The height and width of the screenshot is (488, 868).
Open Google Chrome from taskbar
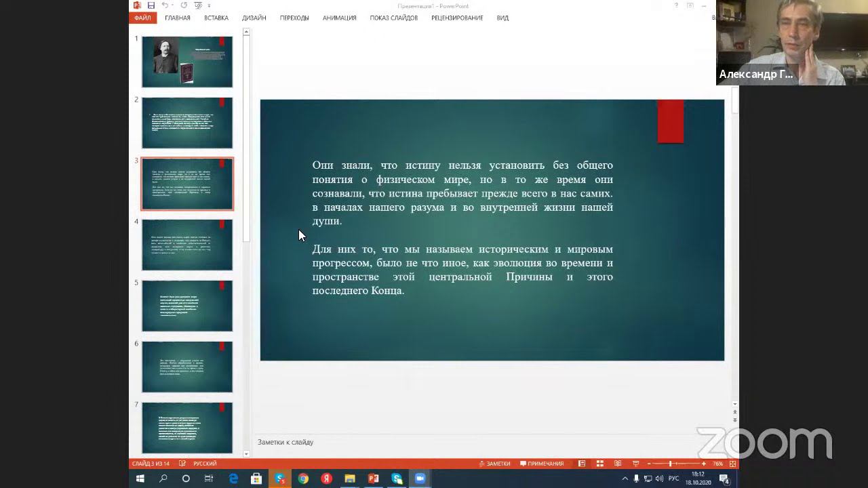pos(303,479)
